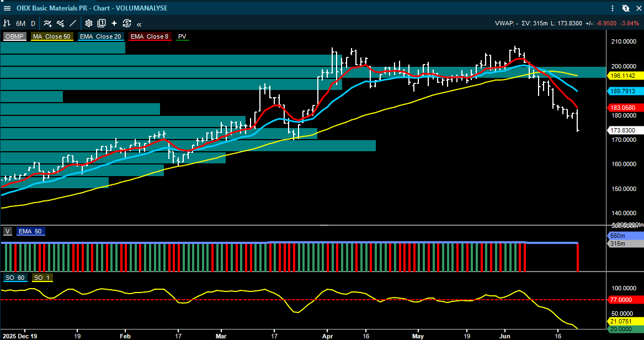The height and width of the screenshot is (340, 644).
Task: Click the EMA Close 20 indicator label
Action: point(100,36)
